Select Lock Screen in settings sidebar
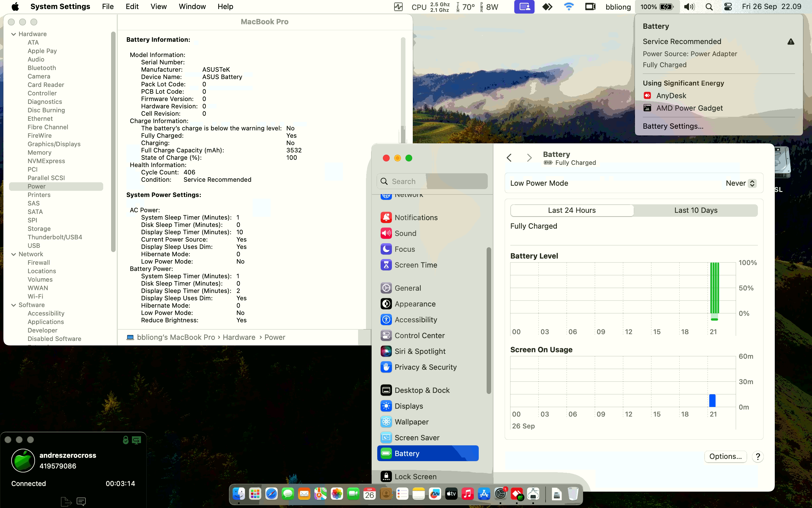812x508 pixels. point(428,476)
